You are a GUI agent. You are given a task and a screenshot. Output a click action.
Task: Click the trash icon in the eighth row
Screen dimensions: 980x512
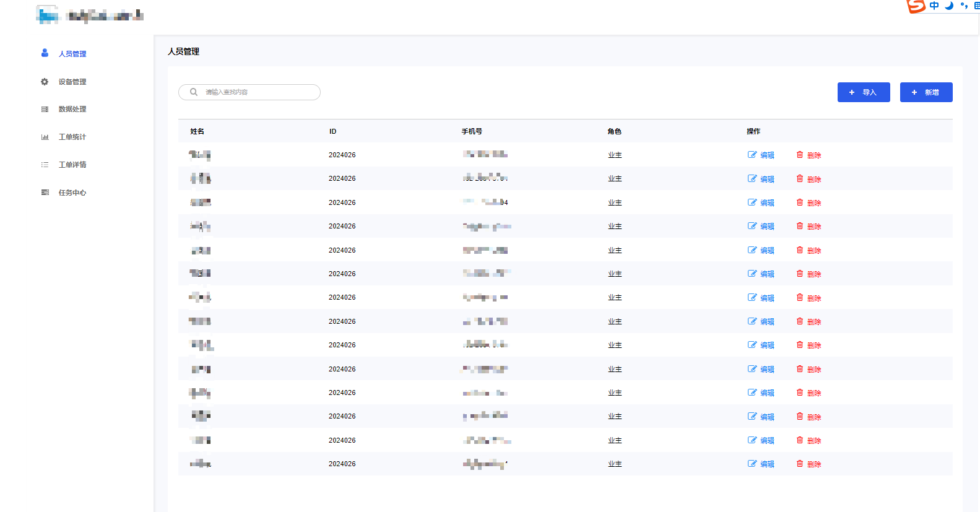800,321
